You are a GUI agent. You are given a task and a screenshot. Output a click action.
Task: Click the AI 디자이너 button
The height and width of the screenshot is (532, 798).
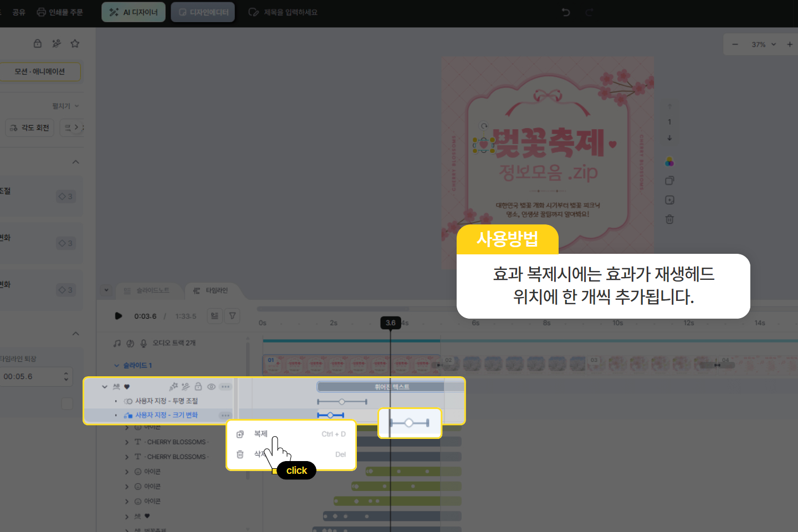134,12
